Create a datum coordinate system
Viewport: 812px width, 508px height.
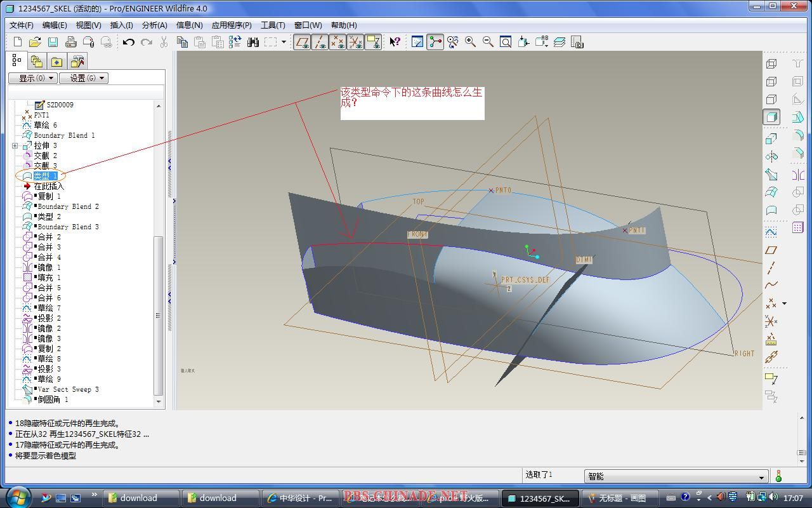click(771, 321)
